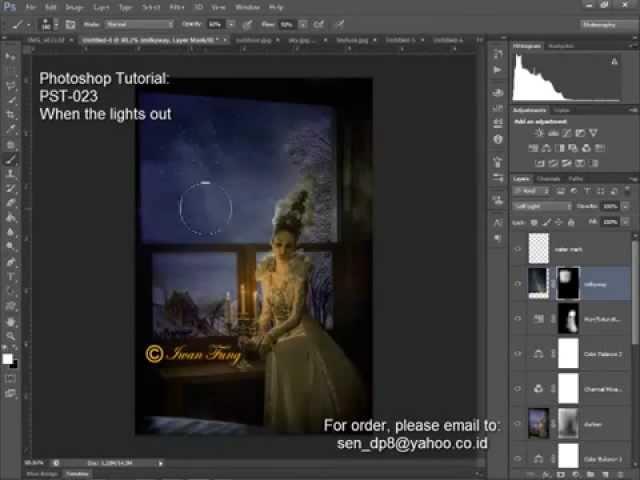Select the Clone Stamp tool
Viewport: 640px width, 480px height.
10,173
